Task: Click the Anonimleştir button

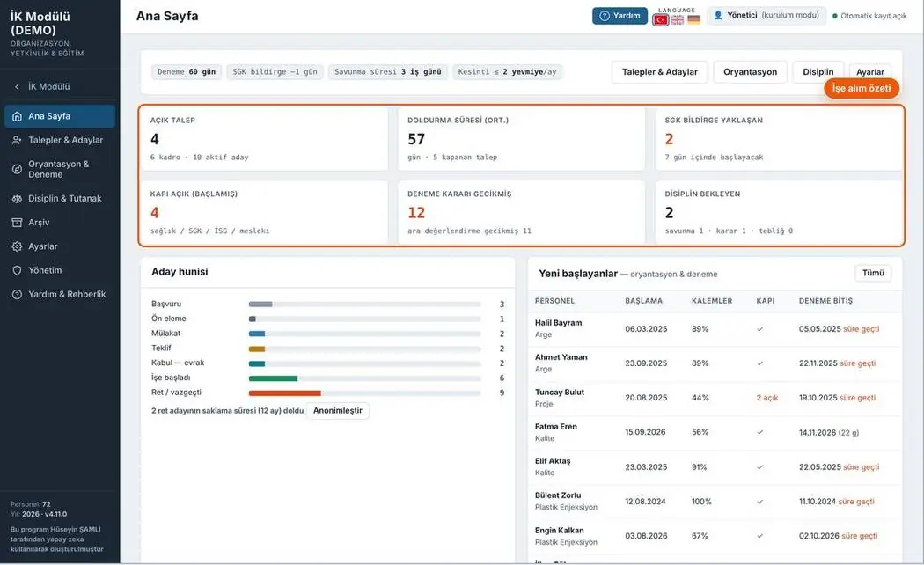Action: pos(338,411)
